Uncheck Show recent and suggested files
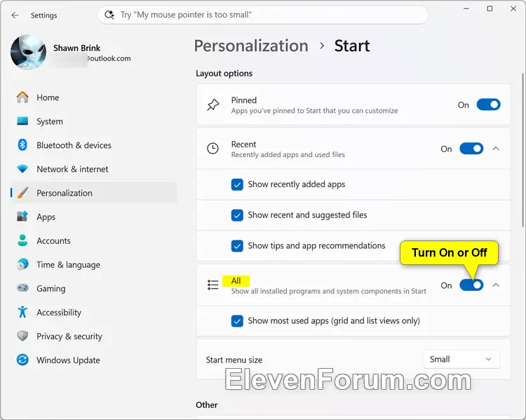This screenshot has width=526, height=420. tap(237, 215)
